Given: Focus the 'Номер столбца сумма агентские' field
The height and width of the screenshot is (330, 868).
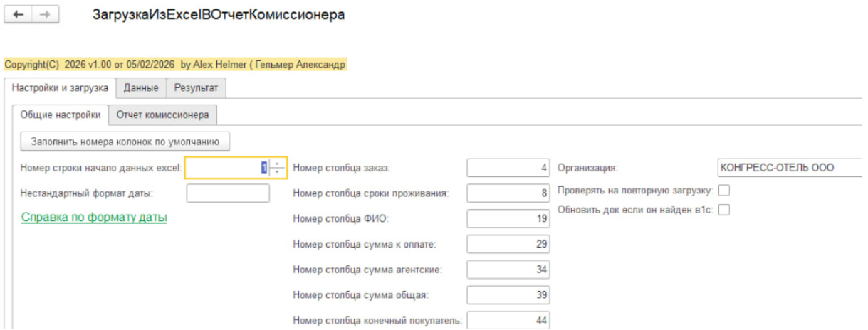Looking at the screenshot, I should [x=508, y=270].
